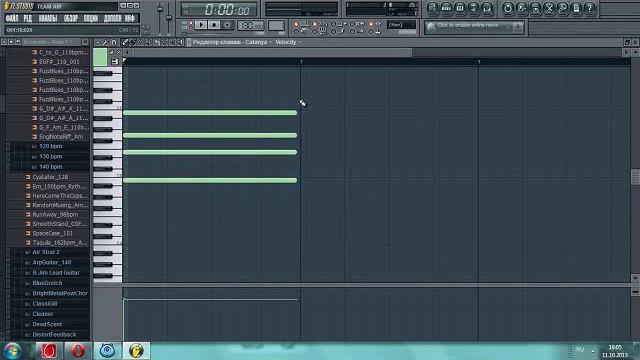Screen dimensions: 640x360
Task: Click the crossed X icon in top shortcut toolbar
Action: tap(549, 8)
